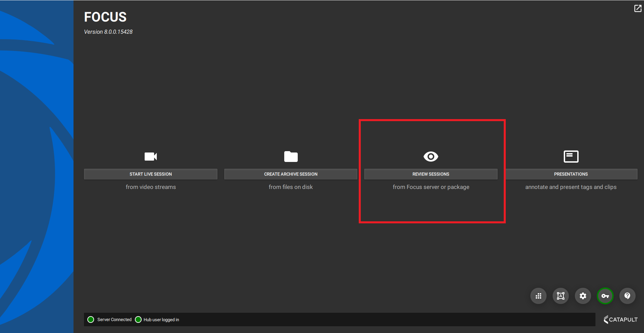Click the Catapult logo
Screen dimensions: 644x333
coord(620,320)
